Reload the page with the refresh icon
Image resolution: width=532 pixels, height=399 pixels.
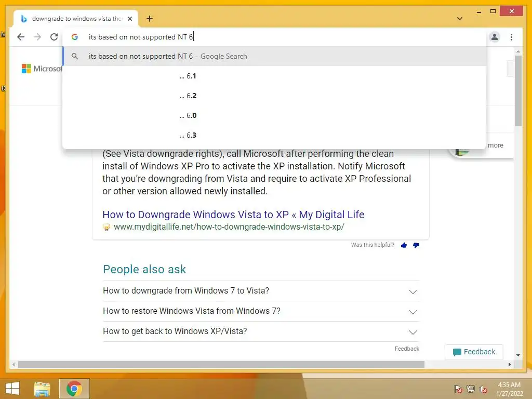[x=54, y=37]
